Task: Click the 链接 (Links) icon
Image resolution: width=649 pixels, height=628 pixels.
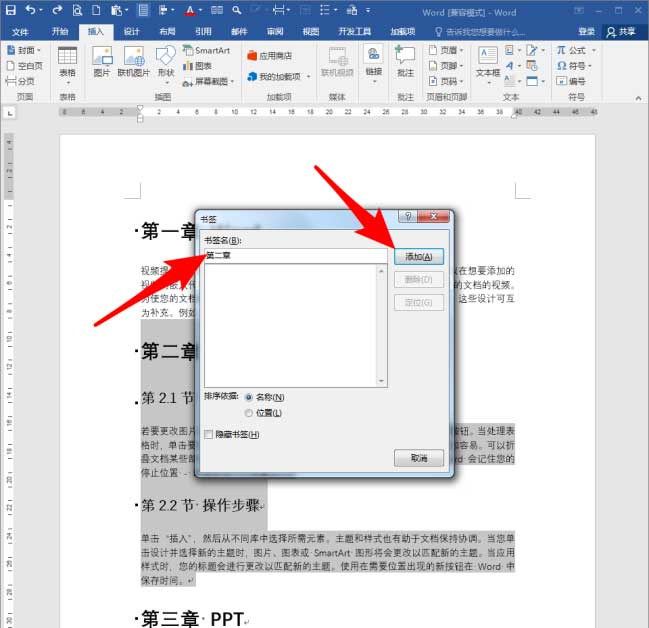Action: pos(373,60)
